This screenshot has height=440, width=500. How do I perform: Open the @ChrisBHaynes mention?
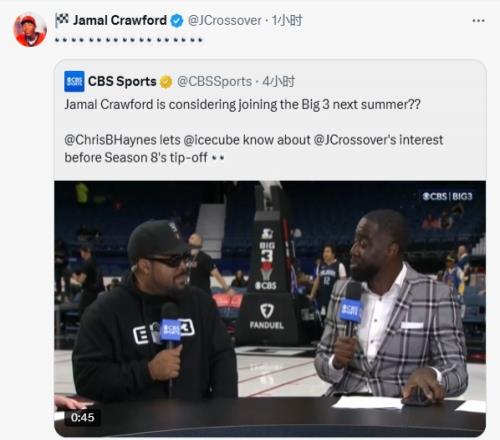coord(110,140)
